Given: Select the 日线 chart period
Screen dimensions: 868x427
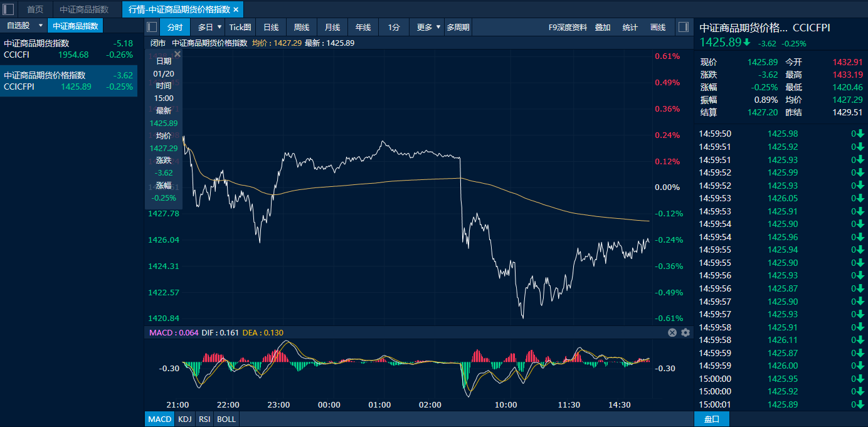Looking at the screenshot, I should [271, 27].
